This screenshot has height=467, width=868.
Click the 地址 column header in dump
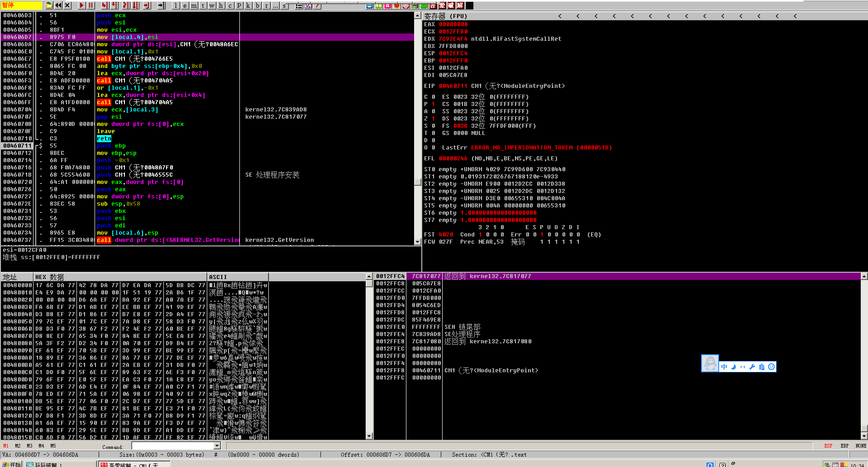17,277
